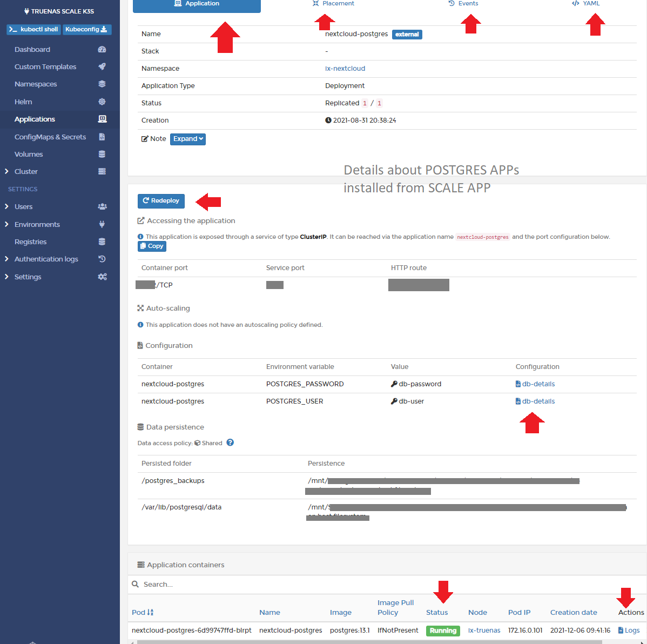Click the Authentication logs history icon
This screenshot has width=647, height=644.
pyautogui.click(x=102, y=259)
